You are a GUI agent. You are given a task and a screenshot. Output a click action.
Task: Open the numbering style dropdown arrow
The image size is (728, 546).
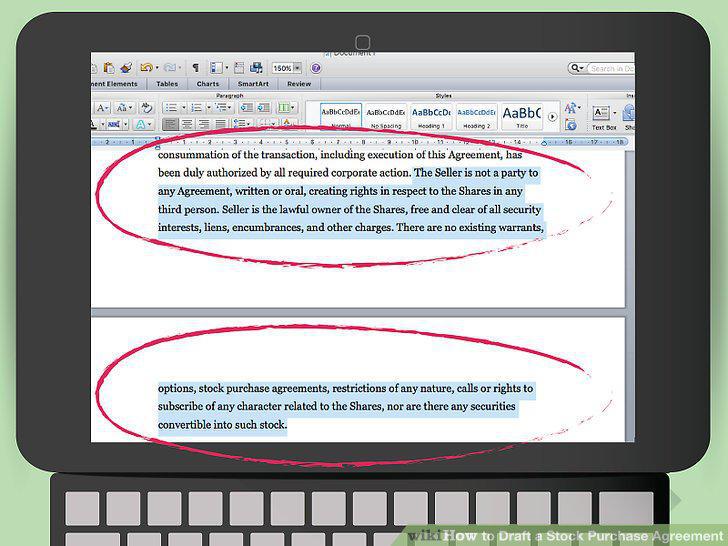tap(208, 108)
